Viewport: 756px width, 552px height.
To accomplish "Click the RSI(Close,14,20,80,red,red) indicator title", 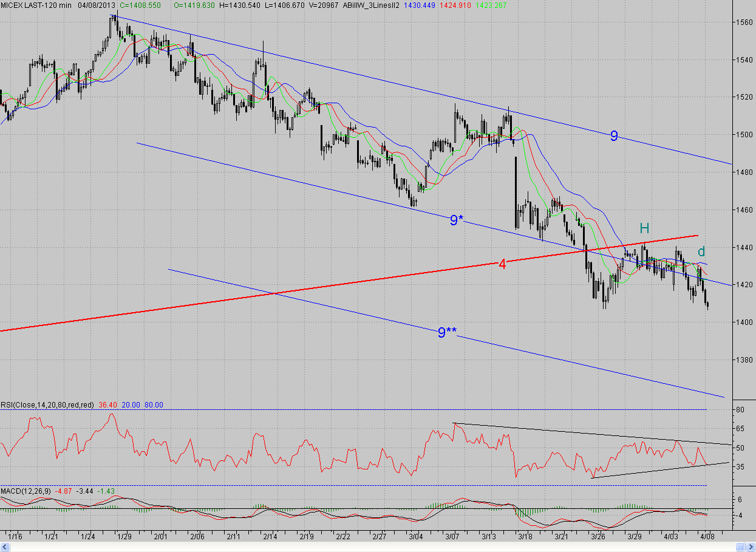I will [x=47, y=405].
